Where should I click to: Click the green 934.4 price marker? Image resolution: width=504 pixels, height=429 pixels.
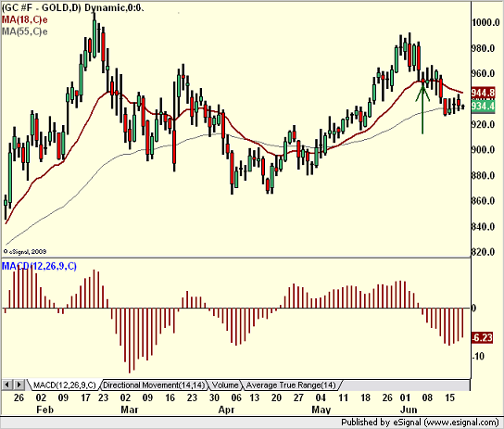[x=483, y=106]
